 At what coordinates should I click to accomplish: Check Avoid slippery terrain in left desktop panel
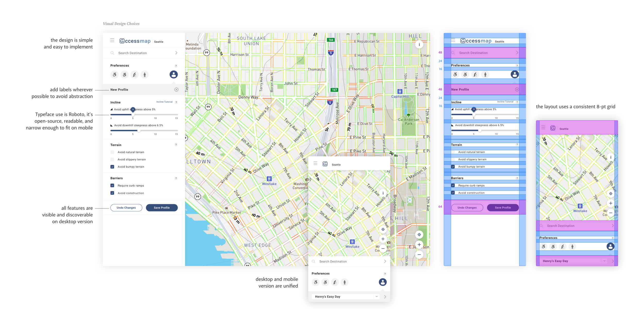(x=112, y=160)
